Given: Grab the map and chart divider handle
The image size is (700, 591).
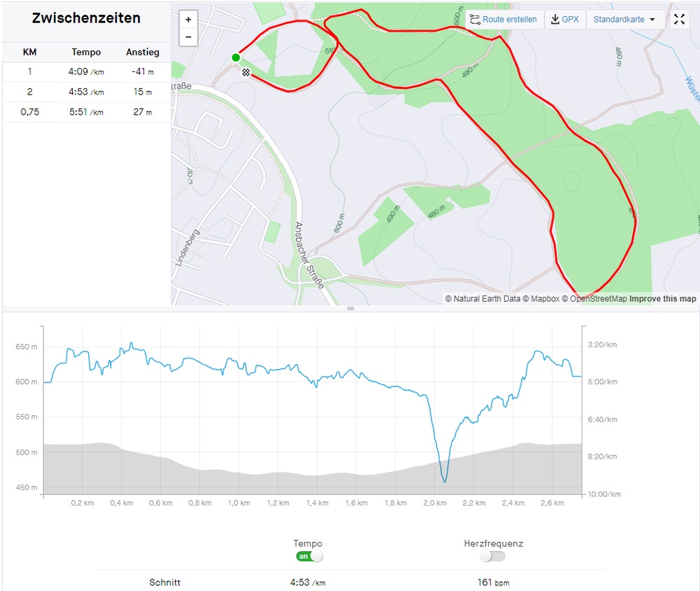Looking at the screenshot, I should [x=351, y=308].
